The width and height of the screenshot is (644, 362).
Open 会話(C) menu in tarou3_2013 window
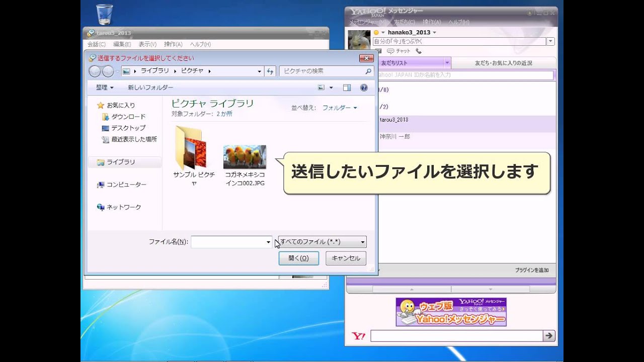tap(96, 44)
